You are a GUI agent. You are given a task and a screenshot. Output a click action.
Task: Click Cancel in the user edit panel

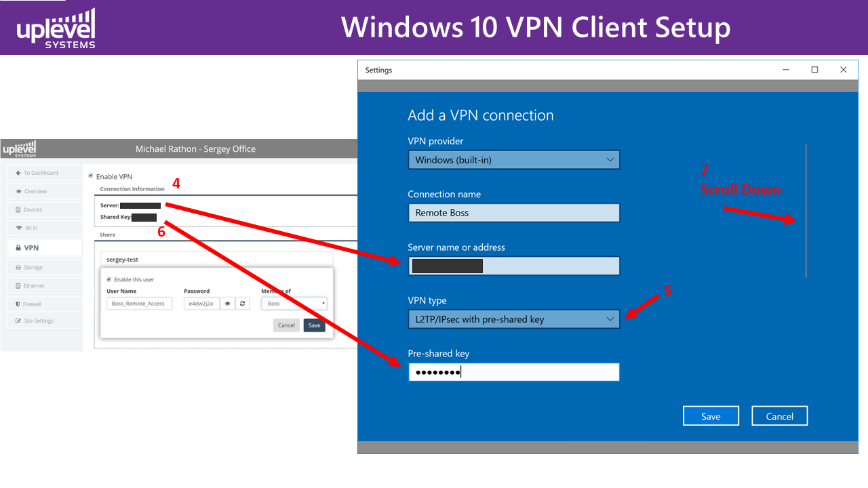[287, 325]
